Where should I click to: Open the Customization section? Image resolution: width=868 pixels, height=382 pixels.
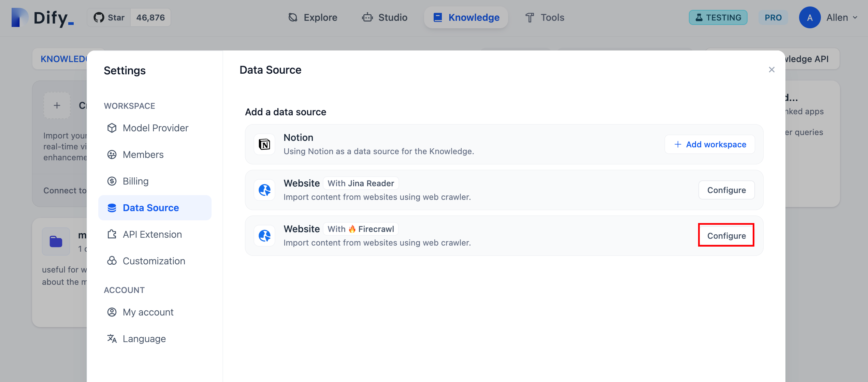[154, 261]
